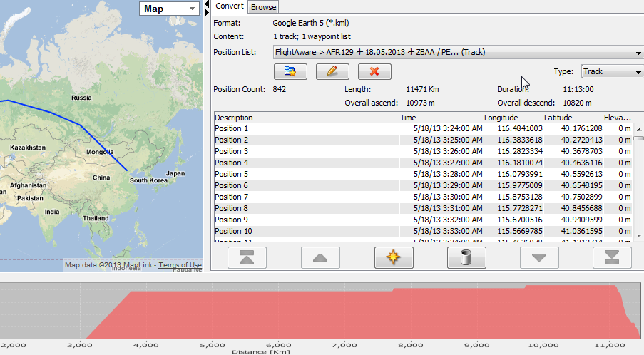Collapse map panel using left splitter arrow

point(207,4)
